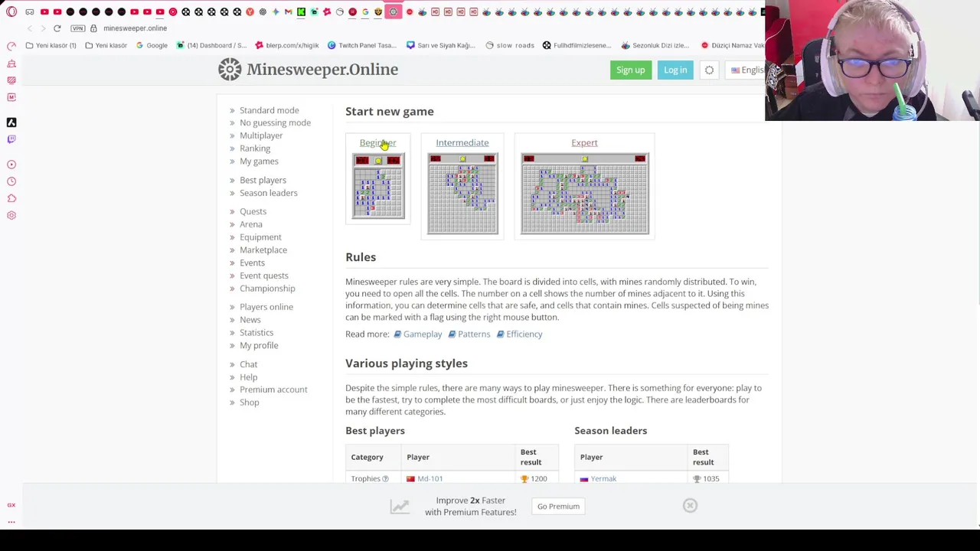Viewport: 980px width, 551px height.
Task: Click the Expert board thumbnail
Action: [x=585, y=194]
